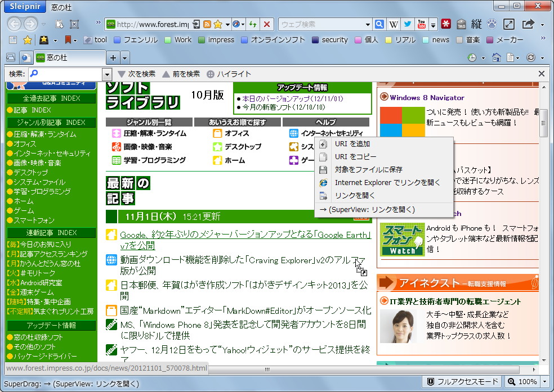Select the Twitter icon in the toolbar
The image size is (554, 392).
(408, 25)
